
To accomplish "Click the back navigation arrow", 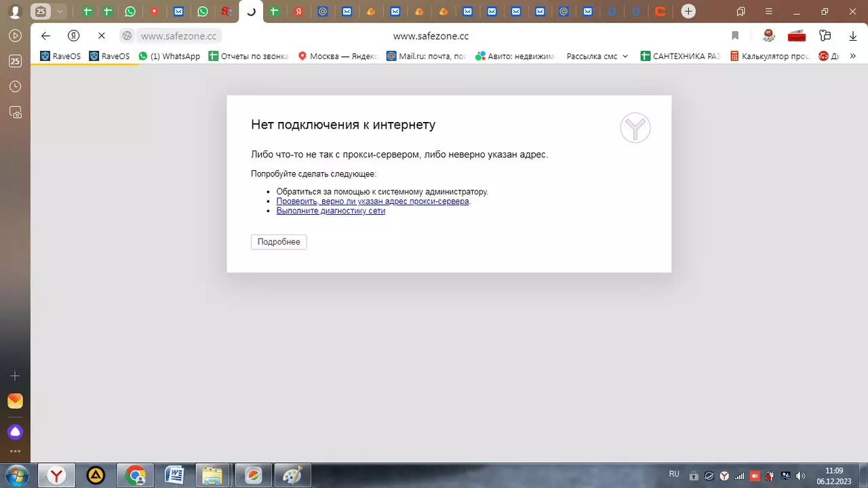I will (x=45, y=36).
